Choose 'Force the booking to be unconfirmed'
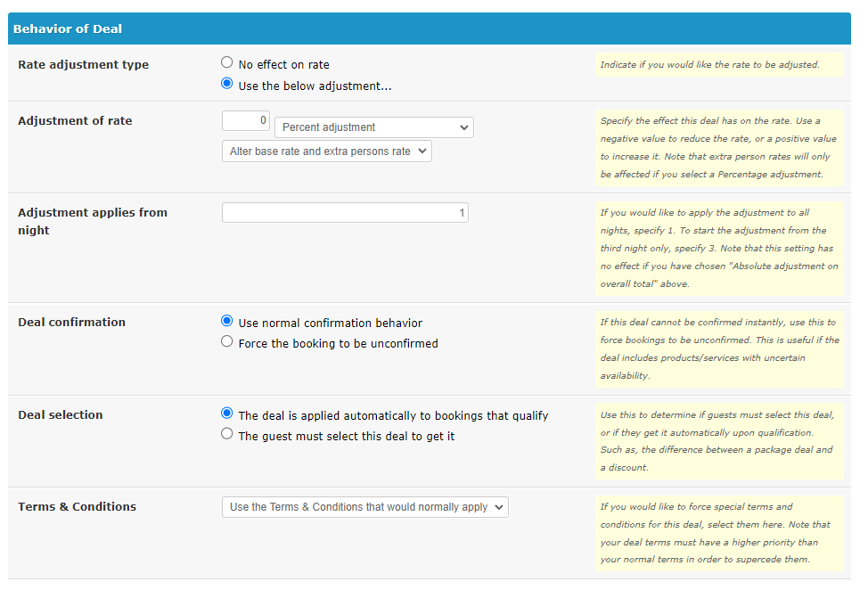Image resolution: width=868 pixels, height=590 pixels. pyautogui.click(x=227, y=341)
